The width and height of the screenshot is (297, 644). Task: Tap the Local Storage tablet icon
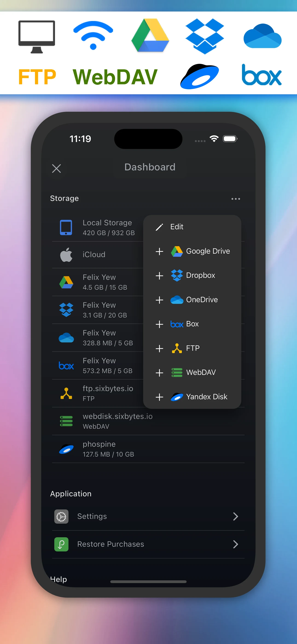pos(66,228)
